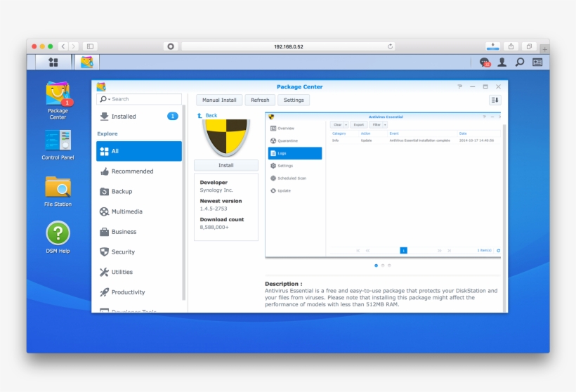Open Package Center Settings button
Screen dimensions: 576x392
(x=294, y=100)
